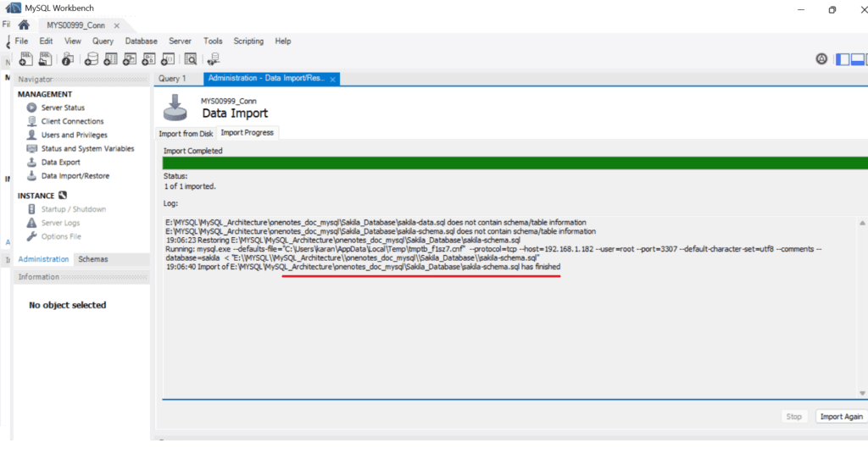Minimize the MySQL Workbench window
868x454 pixels.
tap(800, 10)
